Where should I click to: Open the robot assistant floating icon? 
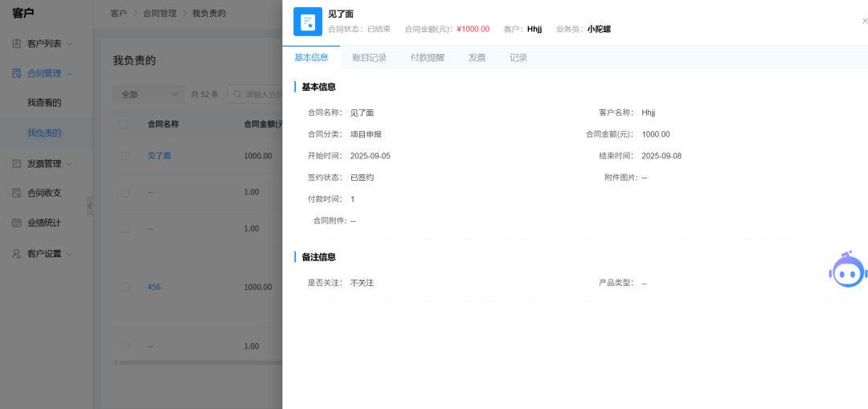click(x=846, y=269)
